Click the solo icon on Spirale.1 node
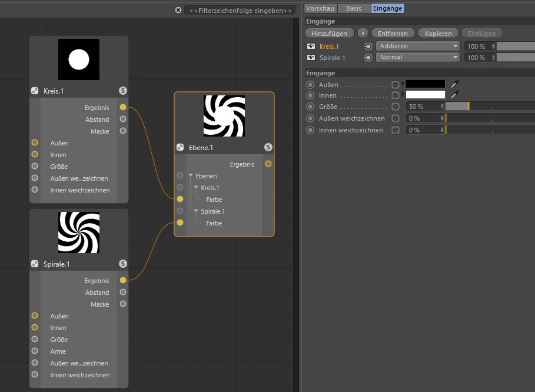The height and width of the screenshot is (392, 535). [x=122, y=264]
